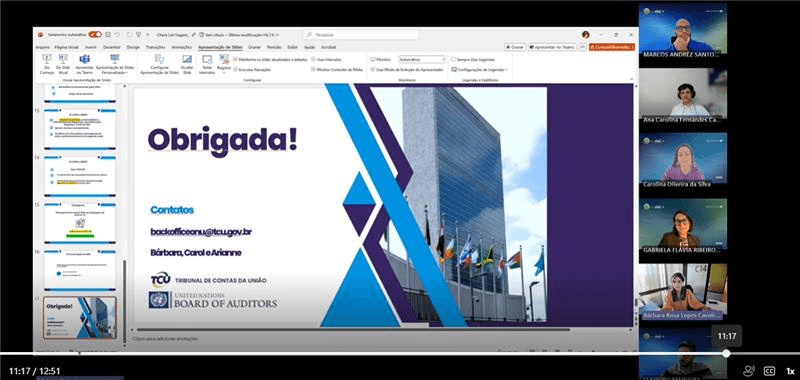The image size is (800, 380).
Task: Click the Compartilhamento button
Action: point(611,47)
